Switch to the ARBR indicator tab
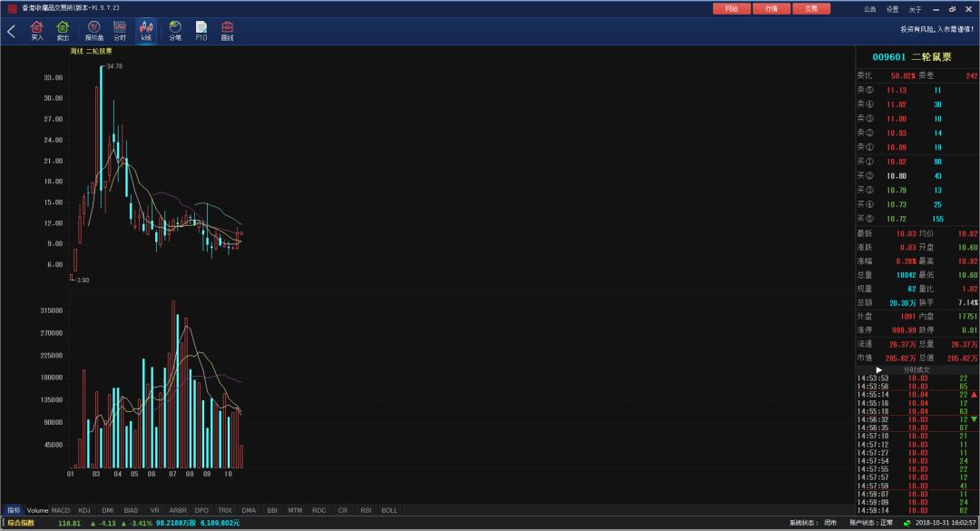 click(x=178, y=510)
